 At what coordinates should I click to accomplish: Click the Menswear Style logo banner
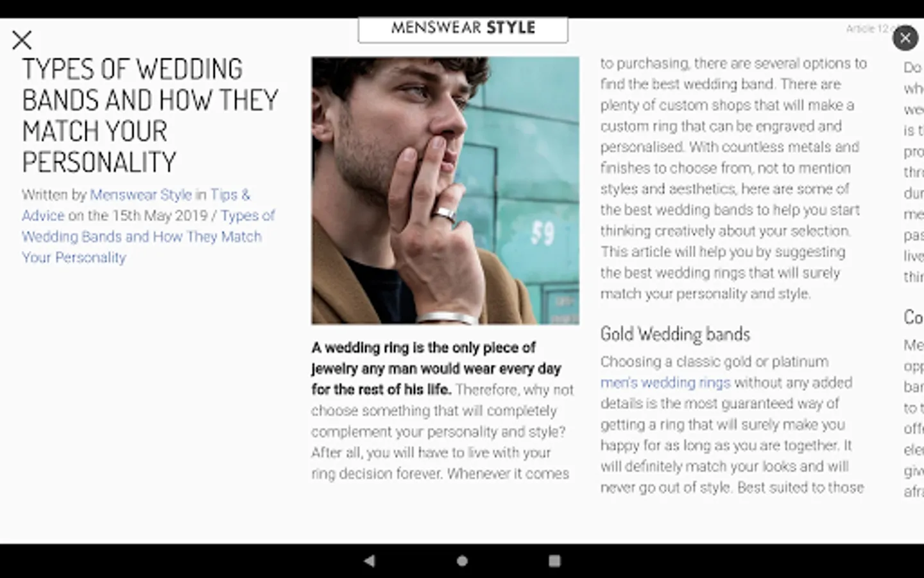click(463, 29)
